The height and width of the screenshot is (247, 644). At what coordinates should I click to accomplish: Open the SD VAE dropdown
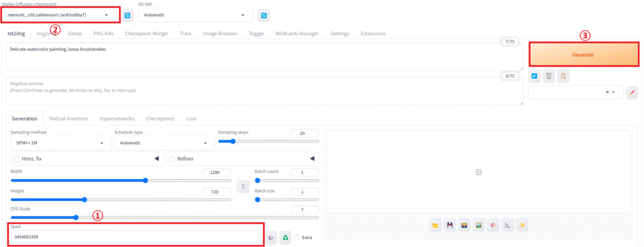click(x=196, y=15)
